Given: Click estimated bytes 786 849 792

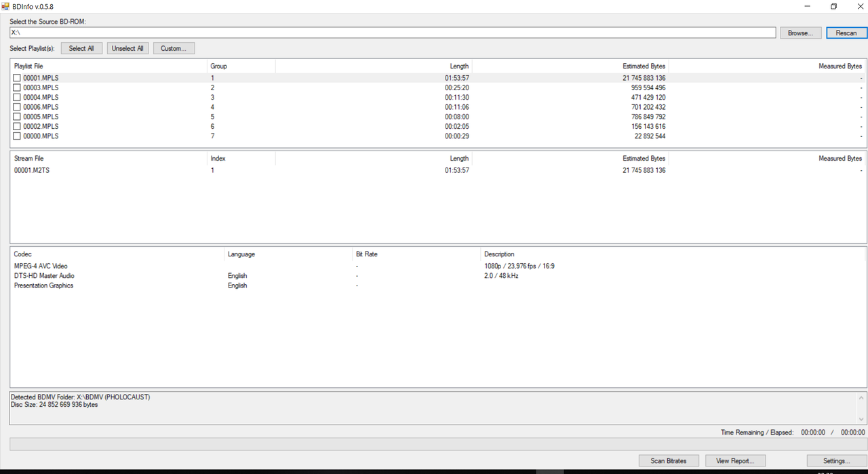Looking at the screenshot, I should tap(648, 117).
